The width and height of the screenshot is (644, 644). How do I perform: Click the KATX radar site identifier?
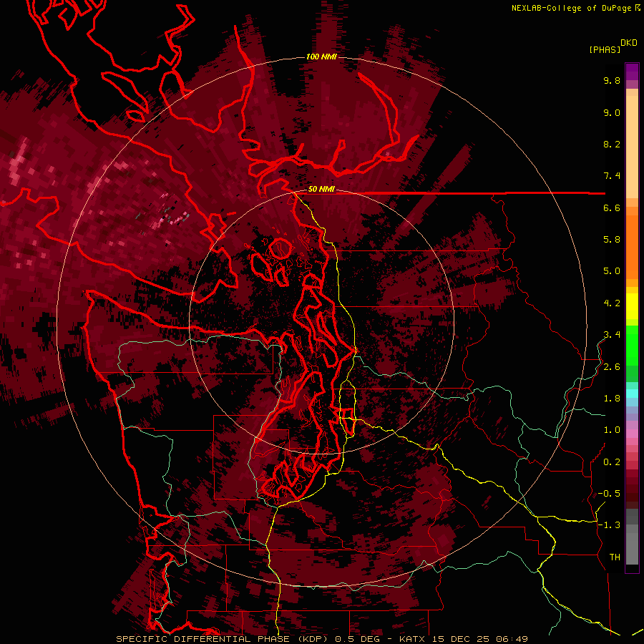click(x=413, y=639)
